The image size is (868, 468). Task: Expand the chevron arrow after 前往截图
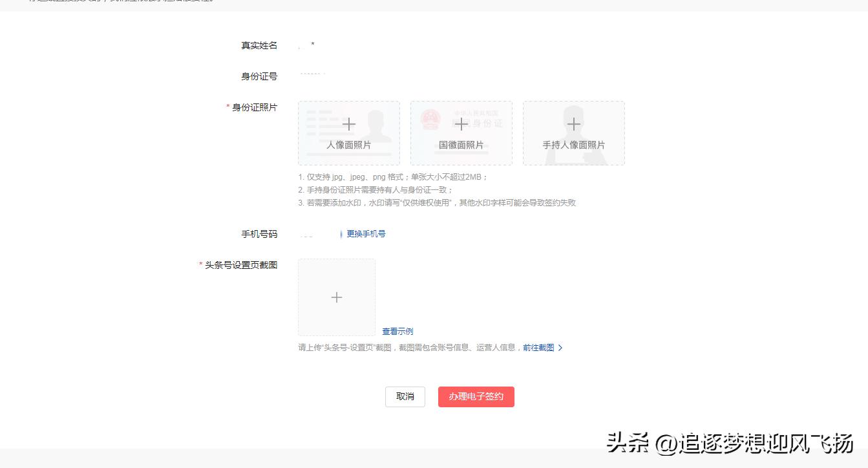click(561, 347)
